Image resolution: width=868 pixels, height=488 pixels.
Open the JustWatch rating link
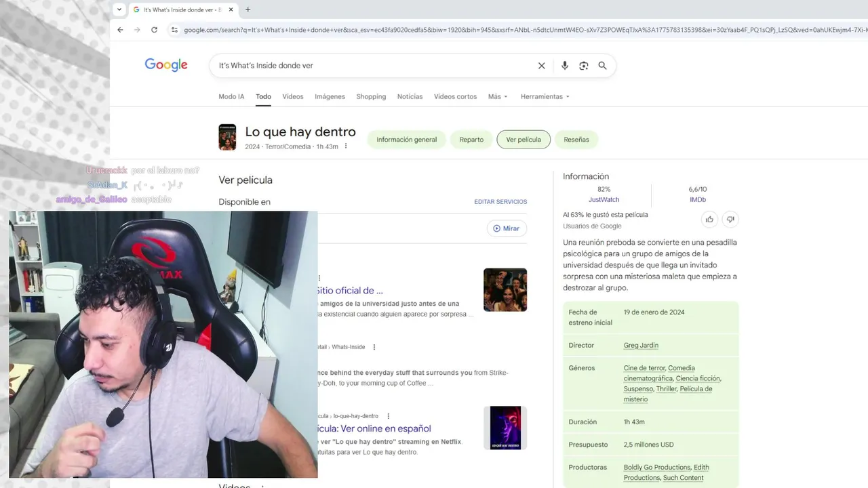pyautogui.click(x=604, y=200)
